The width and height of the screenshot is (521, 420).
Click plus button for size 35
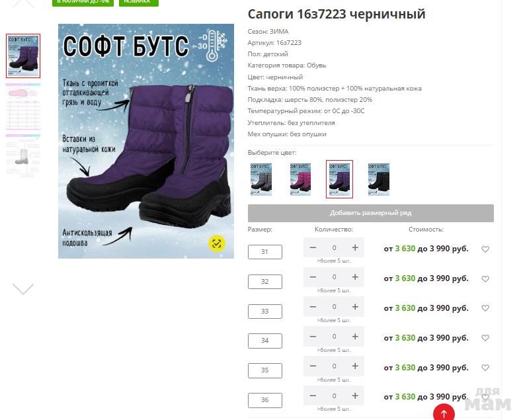(x=355, y=366)
